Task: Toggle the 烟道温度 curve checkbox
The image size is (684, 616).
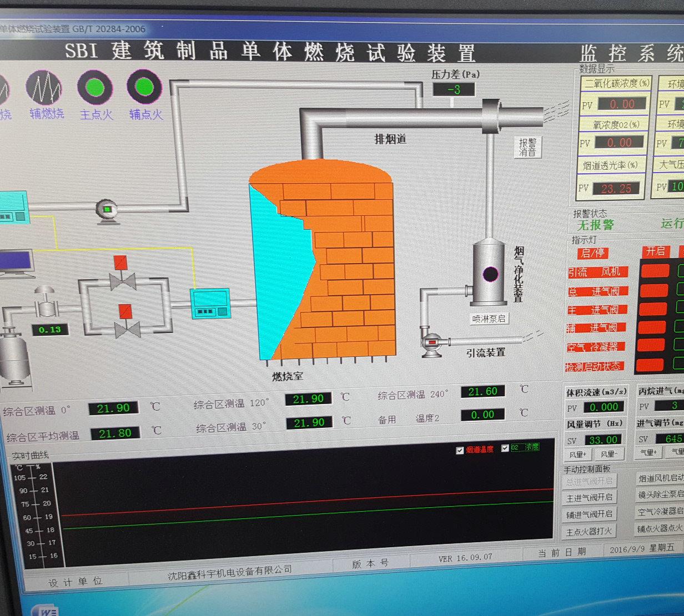Action: [460, 451]
